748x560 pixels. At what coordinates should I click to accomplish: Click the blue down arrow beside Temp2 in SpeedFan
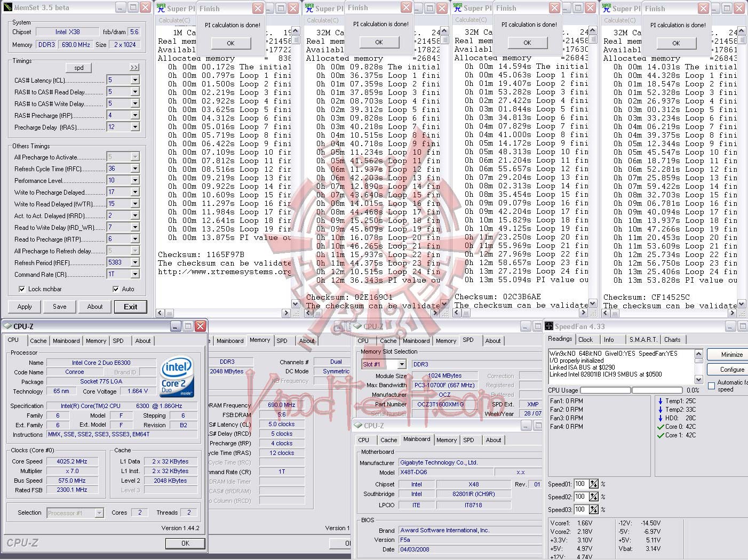click(661, 410)
